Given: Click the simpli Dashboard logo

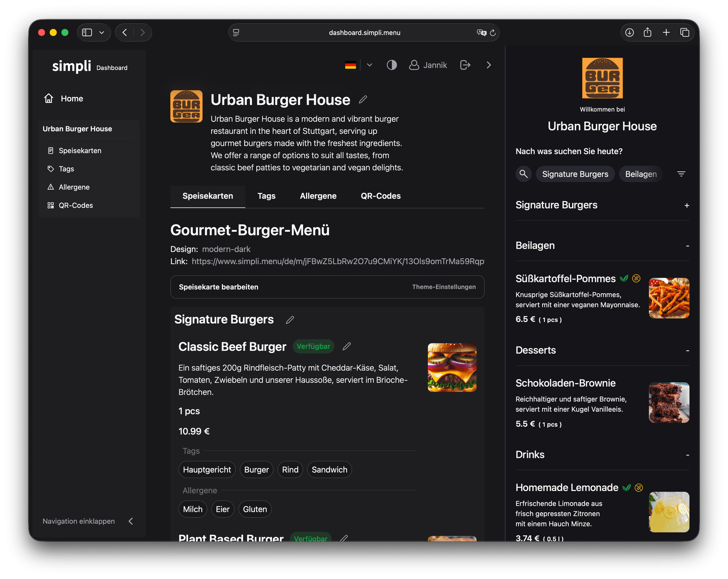Looking at the screenshot, I should pos(89,66).
